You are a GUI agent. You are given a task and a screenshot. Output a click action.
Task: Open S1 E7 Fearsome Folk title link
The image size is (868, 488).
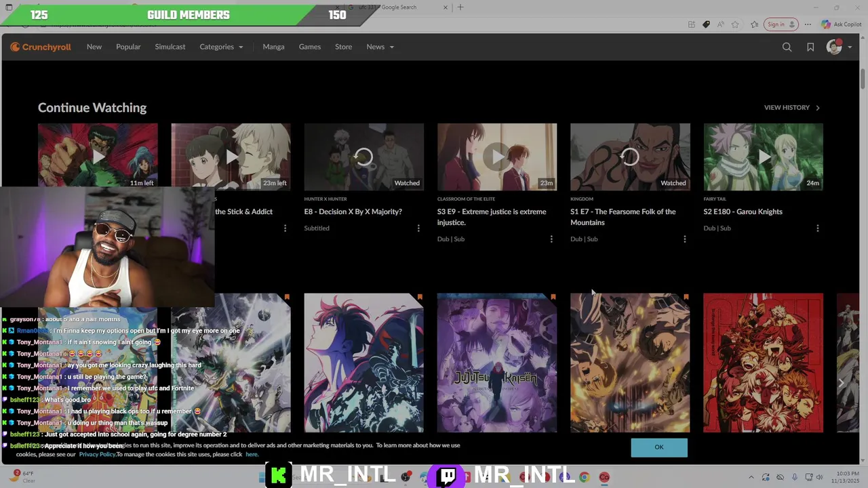[x=623, y=217]
